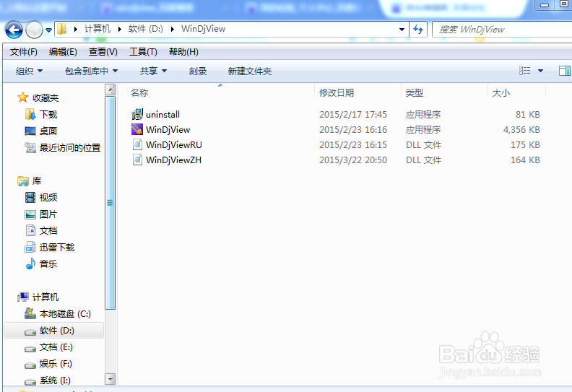572x392 pixels.
Task: Expand the arrow after 软件 (D:) breadcrumb
Action: 172,29
